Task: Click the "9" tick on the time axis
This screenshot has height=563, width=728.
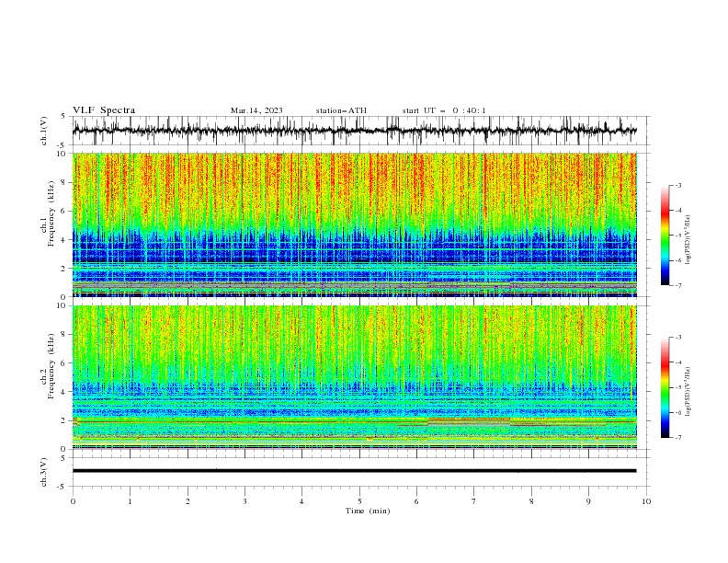Action: (588, 501)
